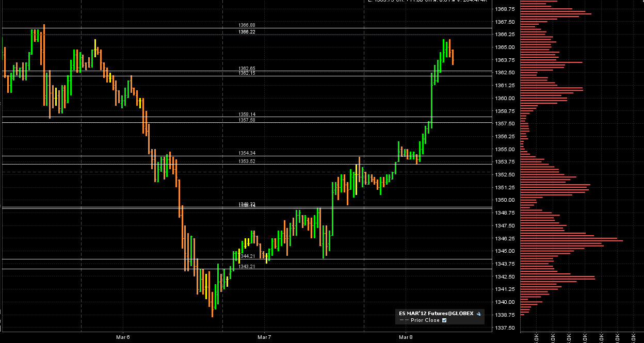Click the 1345.00 price axis label
This screenshot has width=644, height=343.
[505, 251]
